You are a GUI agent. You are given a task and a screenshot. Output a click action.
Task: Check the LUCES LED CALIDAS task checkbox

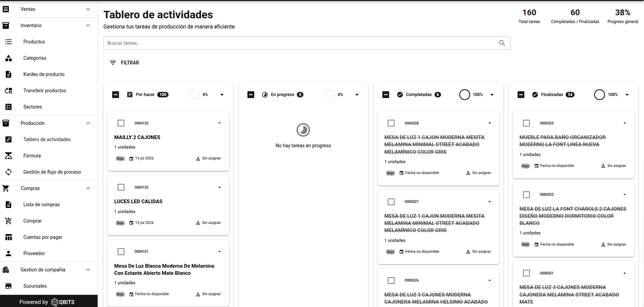pos(121,187)
